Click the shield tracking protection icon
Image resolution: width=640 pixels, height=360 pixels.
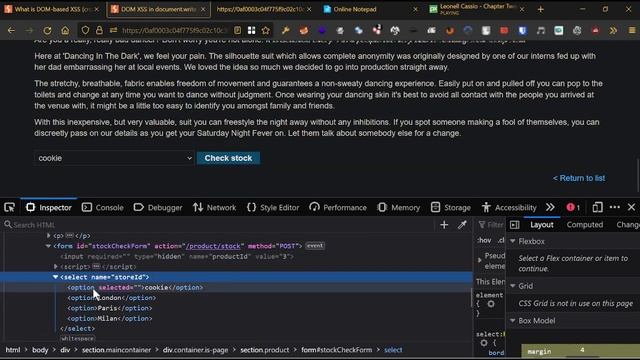[x=85, y=30]
